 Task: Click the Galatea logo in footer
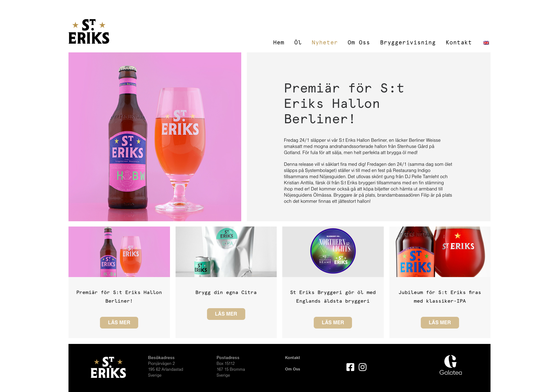pyautogui.click(x=451, y=365)
